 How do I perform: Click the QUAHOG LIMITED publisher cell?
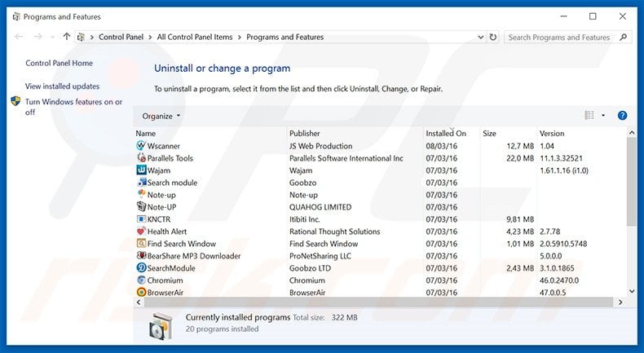320,207
